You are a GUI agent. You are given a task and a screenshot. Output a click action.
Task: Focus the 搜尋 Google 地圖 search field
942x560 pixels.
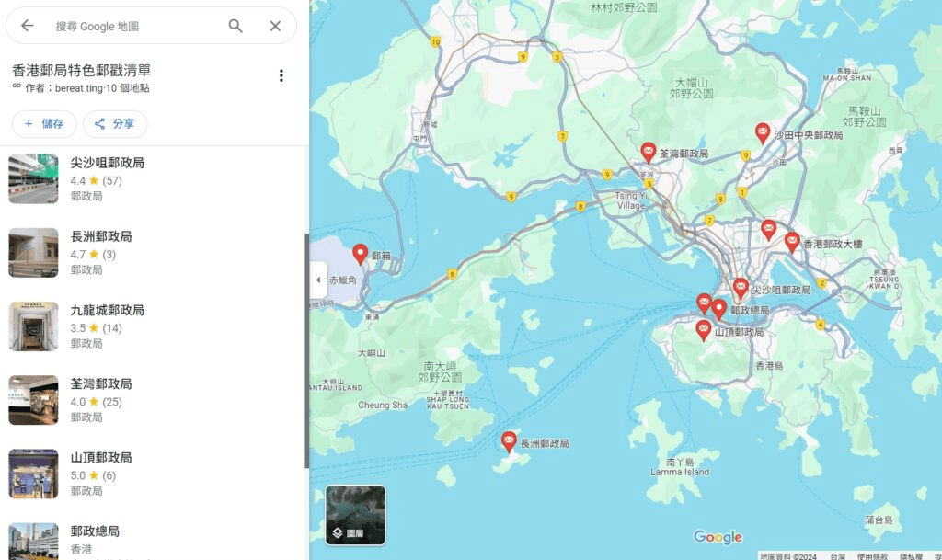(x=135, y=27)
